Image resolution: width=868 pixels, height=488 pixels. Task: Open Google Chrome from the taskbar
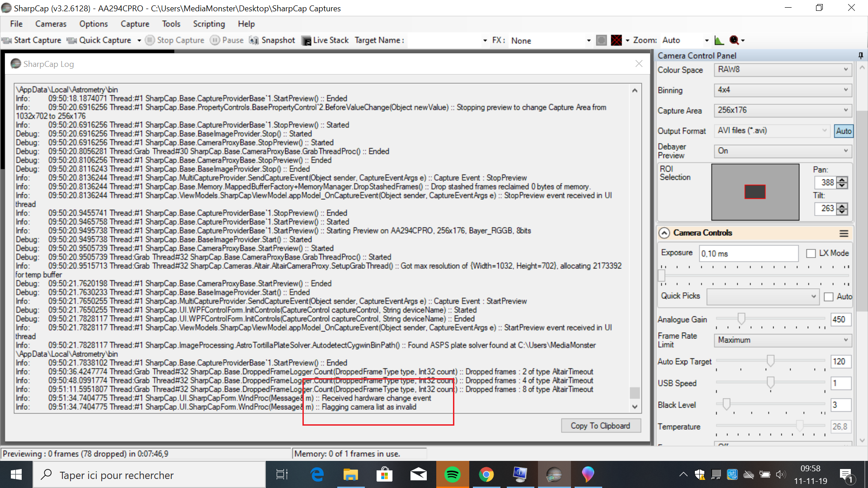click(x=486, y=474)
